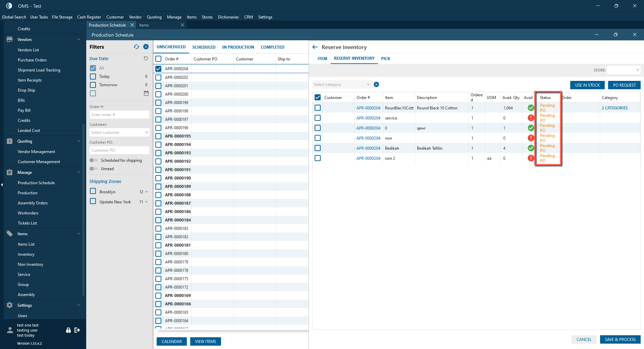
Task: Switch to the Scheduled tab
Action: pos(204,47)
